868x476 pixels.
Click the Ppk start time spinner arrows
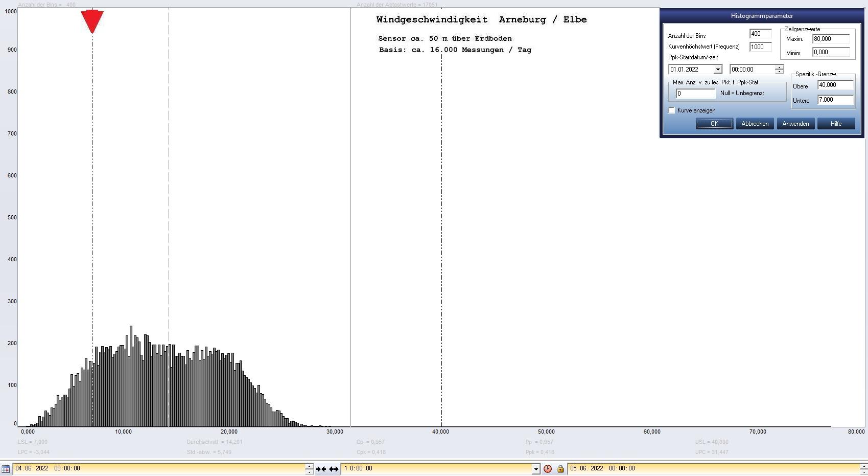click(x=779, y=70)
